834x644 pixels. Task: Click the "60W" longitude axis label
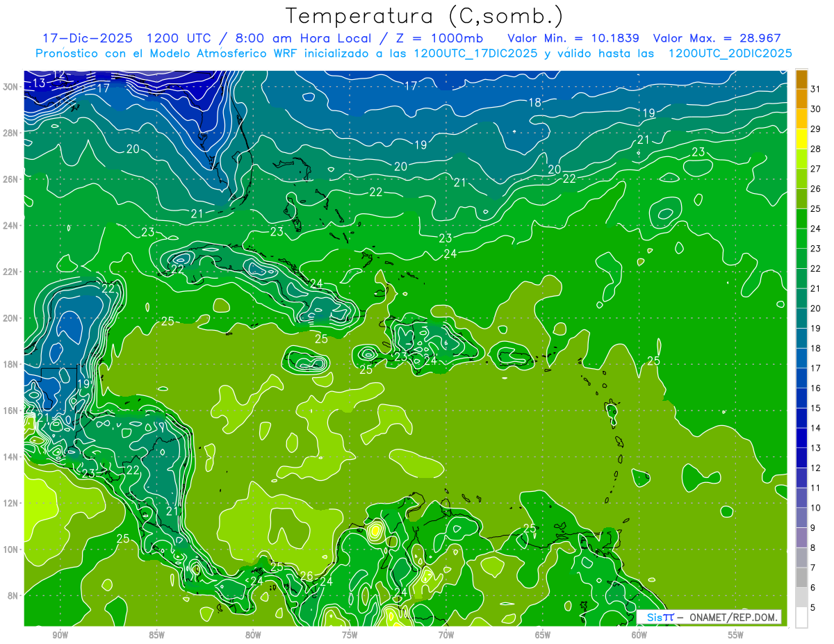click(x=639, y=635)
